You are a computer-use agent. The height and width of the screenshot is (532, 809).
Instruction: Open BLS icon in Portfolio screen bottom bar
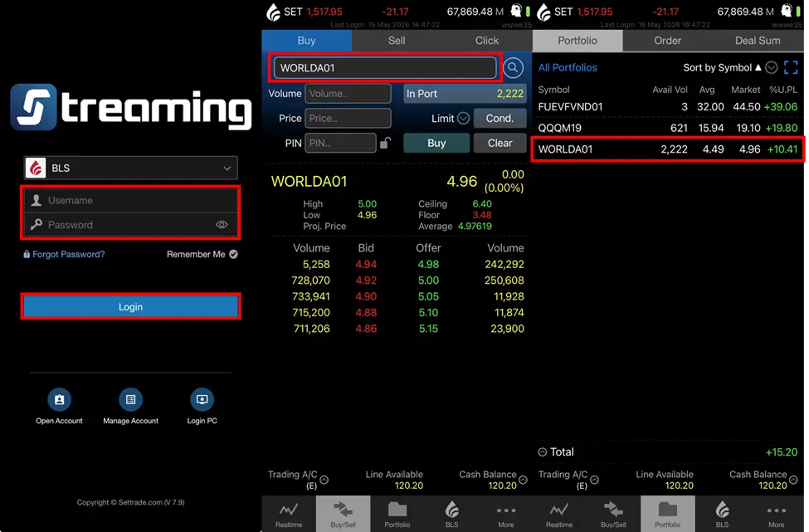(723, 515)
